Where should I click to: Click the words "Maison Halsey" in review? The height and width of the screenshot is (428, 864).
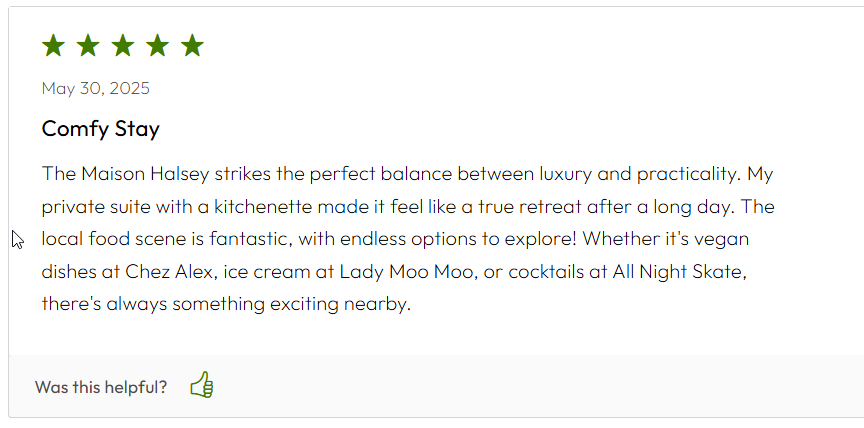pos(145,174)
